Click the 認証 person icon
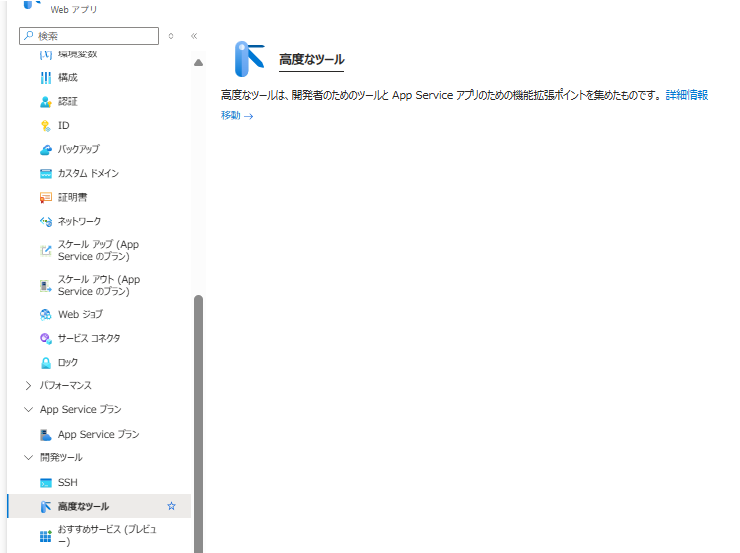Image resolution: width=740 pixels, height=553 pixels. pyautogui.click(x=46, y=102)
